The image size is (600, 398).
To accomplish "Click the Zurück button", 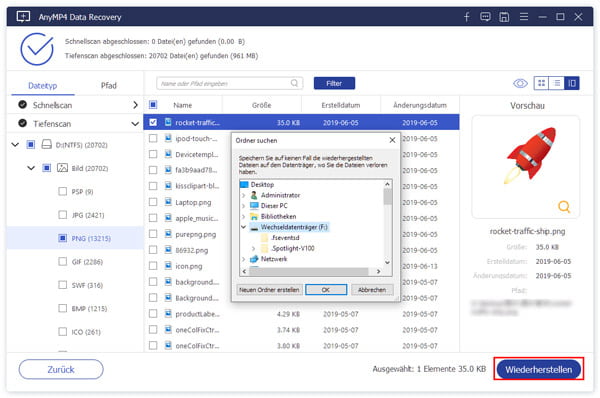I will click(x=61, y=369).
